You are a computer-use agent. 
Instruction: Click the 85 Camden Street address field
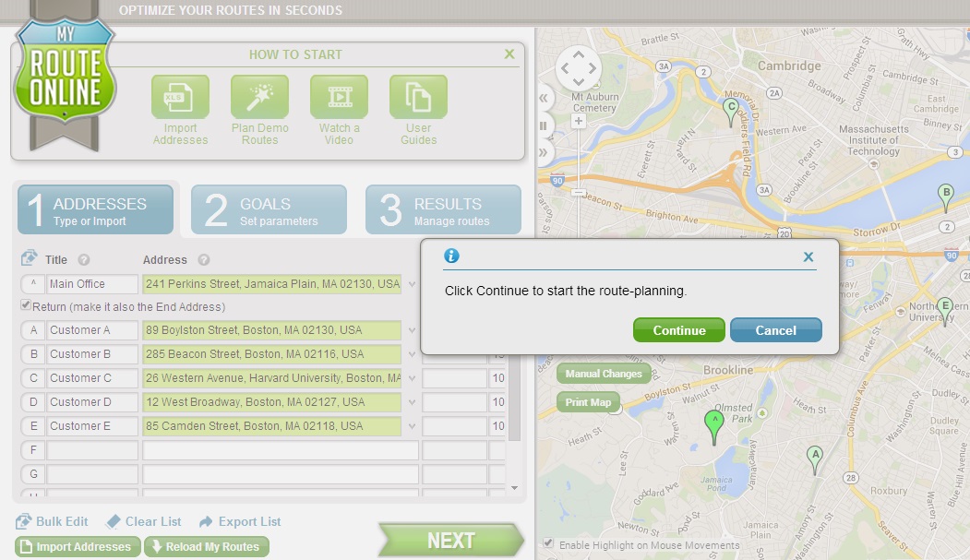272,426
